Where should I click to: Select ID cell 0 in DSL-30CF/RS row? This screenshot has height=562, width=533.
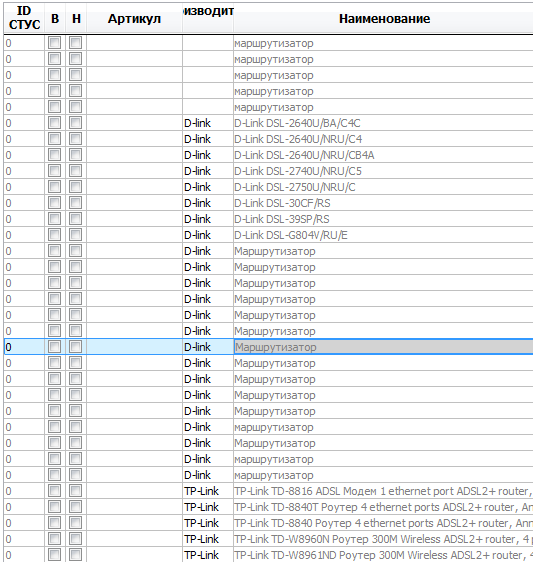click(x=24, y=203)
